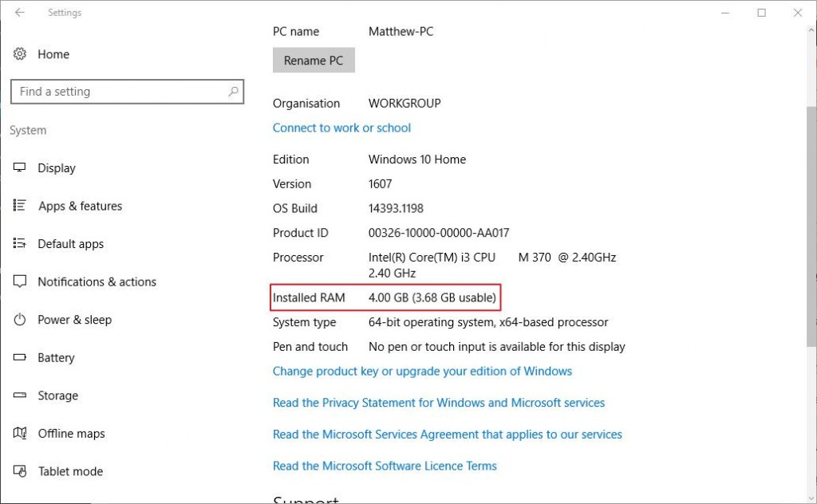Open the Microsoft Services Agreement link
817x504 pixels.
448,435
